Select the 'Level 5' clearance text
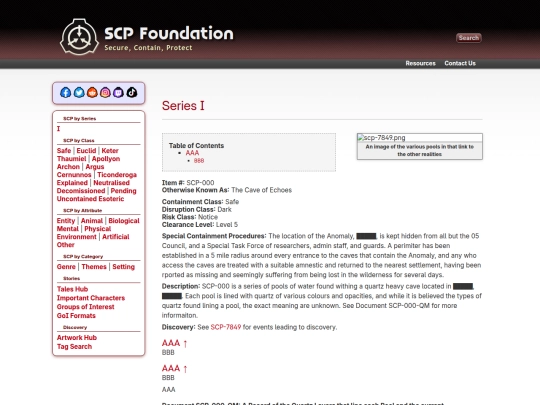 [x=227, y=225]
